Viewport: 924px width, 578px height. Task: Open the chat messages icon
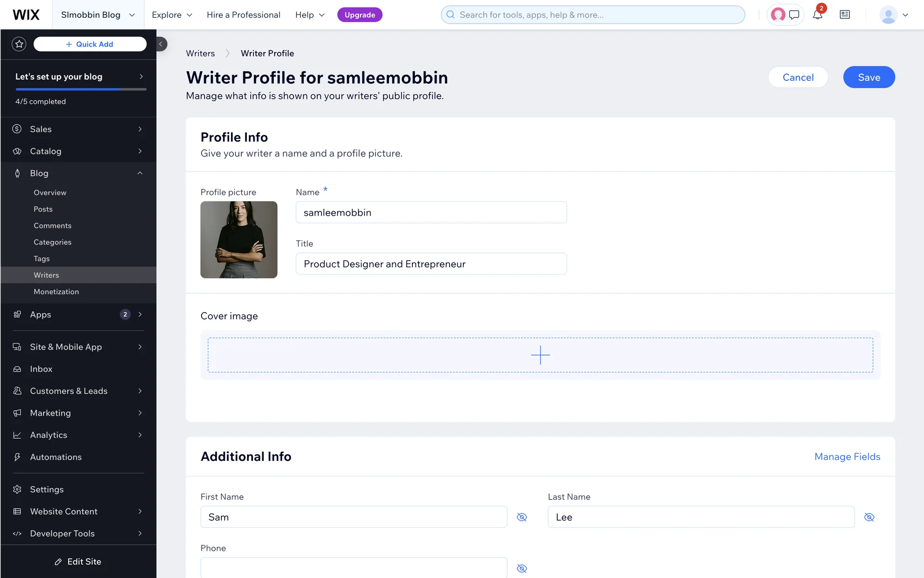pyautogui.click(x=794, y=15)
